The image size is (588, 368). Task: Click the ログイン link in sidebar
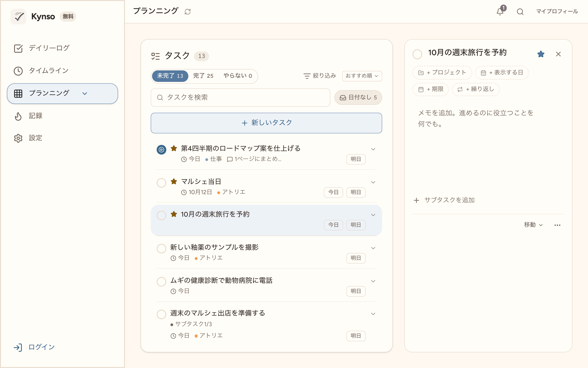[x=34, y=347]
